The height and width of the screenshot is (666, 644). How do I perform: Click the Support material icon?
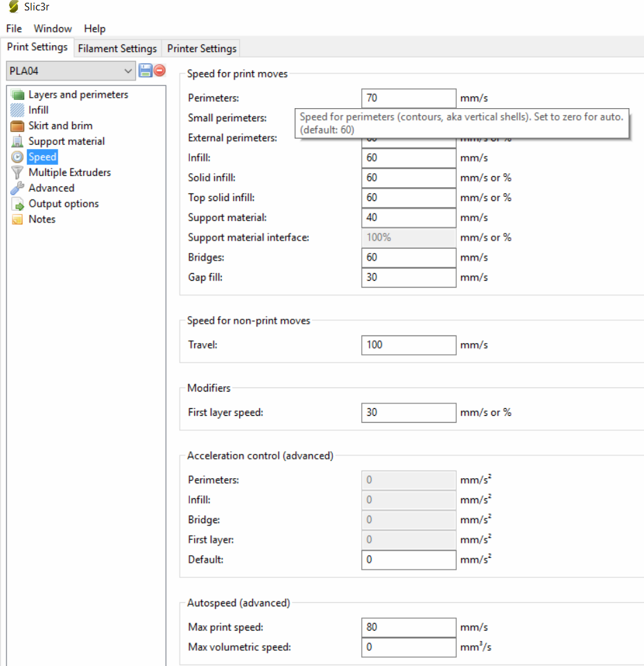click(17, 141)
